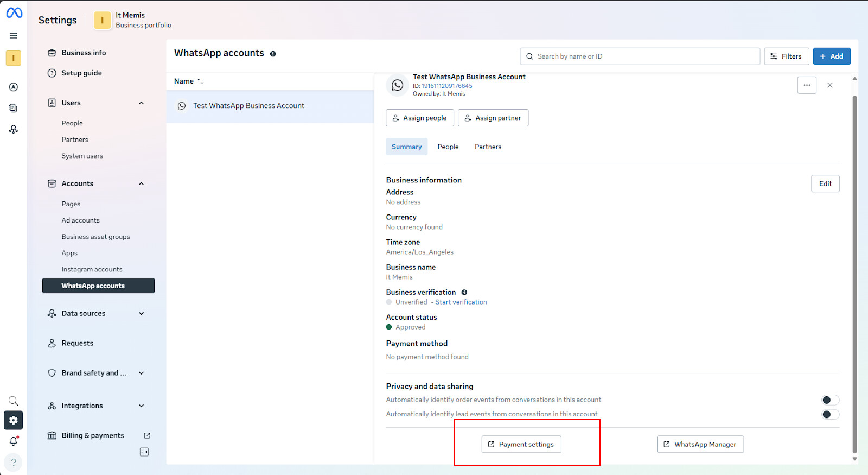Click info icon beside WhatsApp accounts title

[x=273, y=54]
